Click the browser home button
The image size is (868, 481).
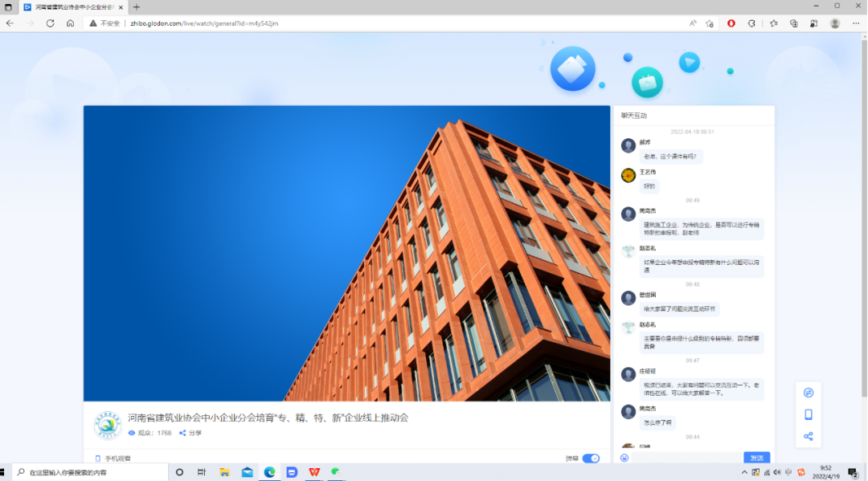[71, 23]
